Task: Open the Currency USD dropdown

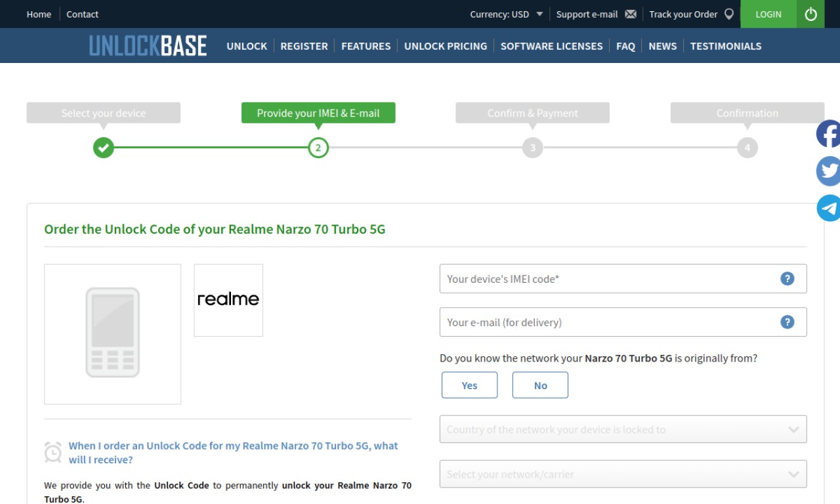Action: click(507, 14)
